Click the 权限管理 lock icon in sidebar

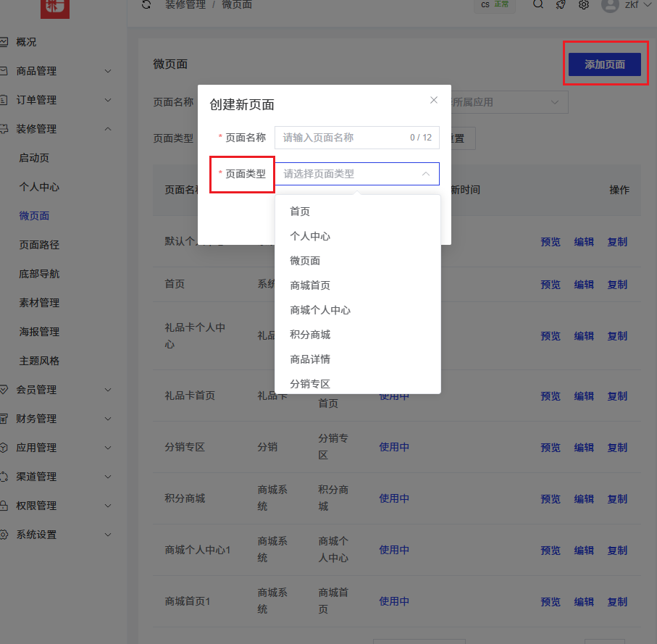pos(4,506)
